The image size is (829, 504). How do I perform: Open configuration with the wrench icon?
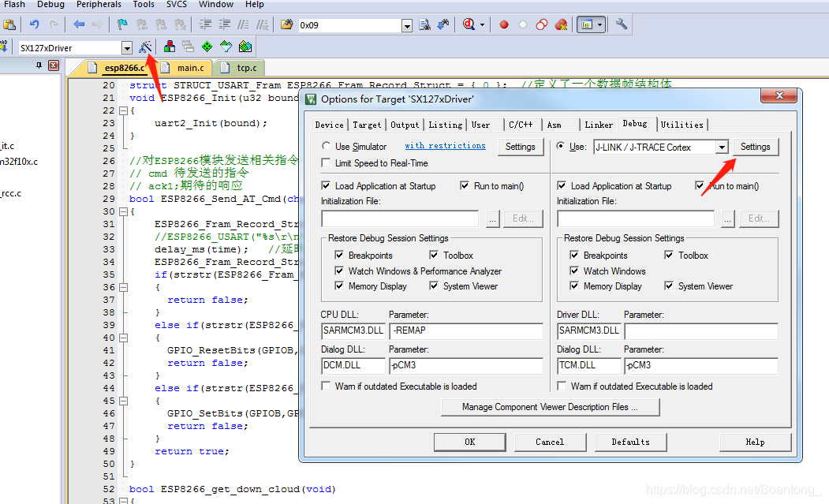point(622,24)
